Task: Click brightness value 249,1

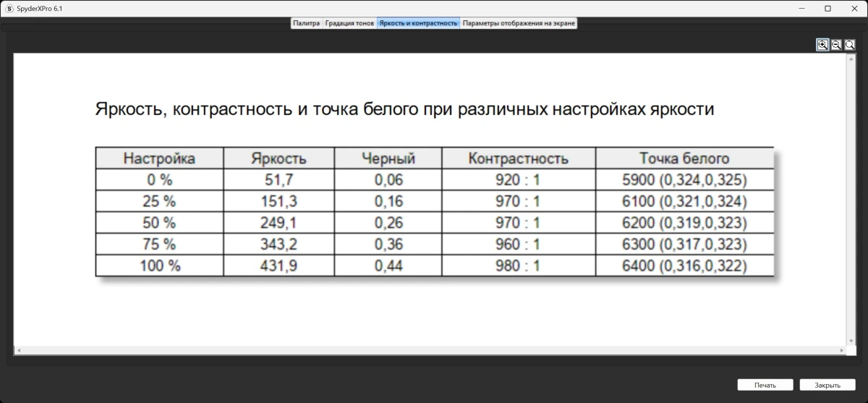Action: pos(279,223)
